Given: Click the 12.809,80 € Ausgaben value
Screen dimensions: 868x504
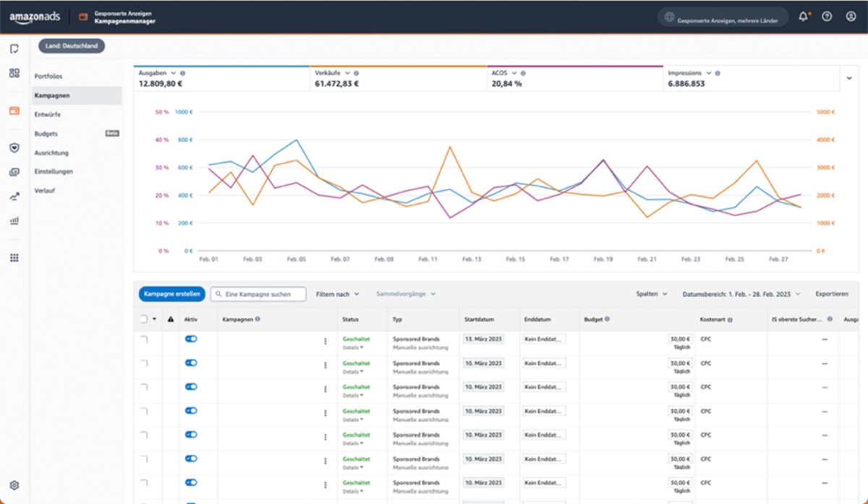Looking at the screenshot, I should coord(161,84).
